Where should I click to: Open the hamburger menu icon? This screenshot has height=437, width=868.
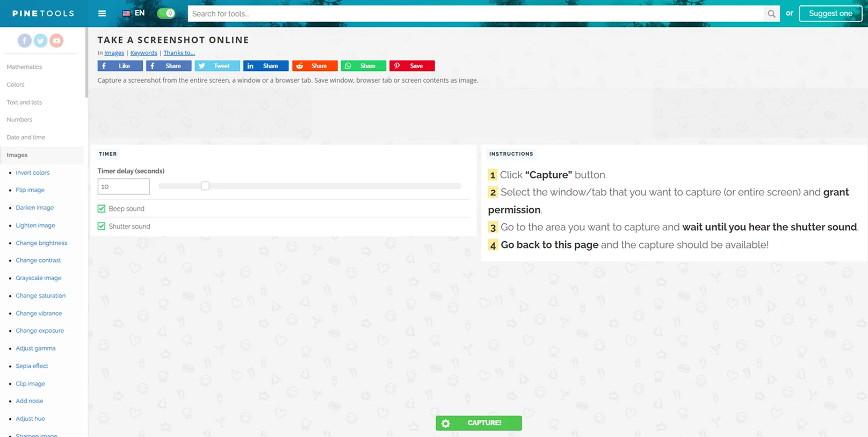click(x=102, y=13)
